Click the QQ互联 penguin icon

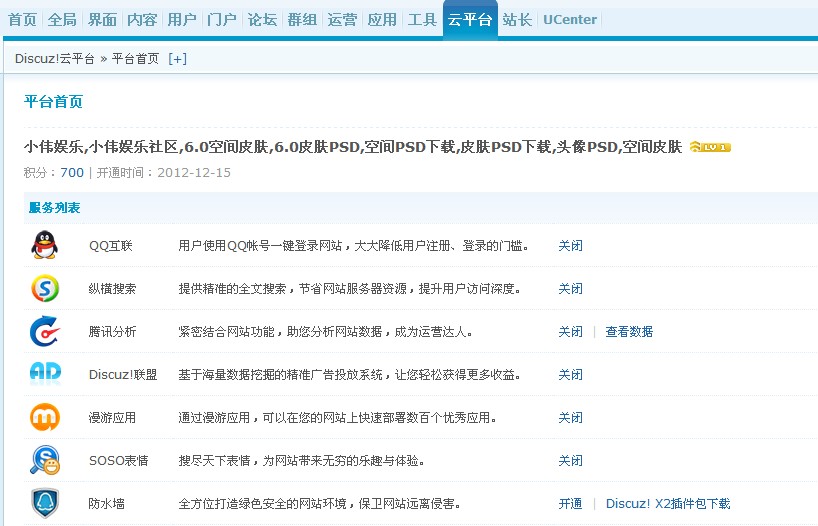pyautogui.click(x=45, y=245)
